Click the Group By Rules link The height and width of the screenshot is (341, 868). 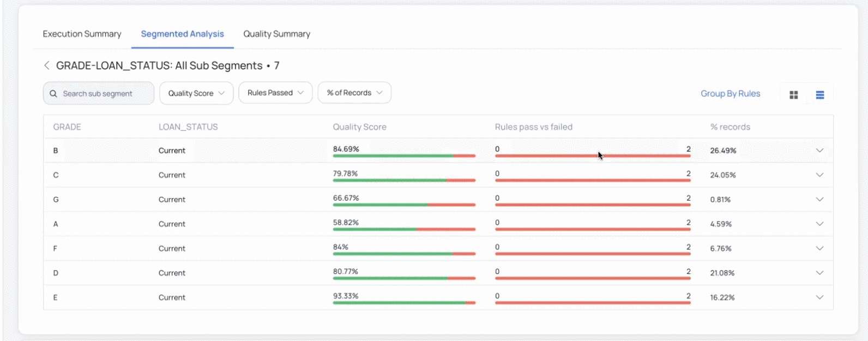[730, 94]
